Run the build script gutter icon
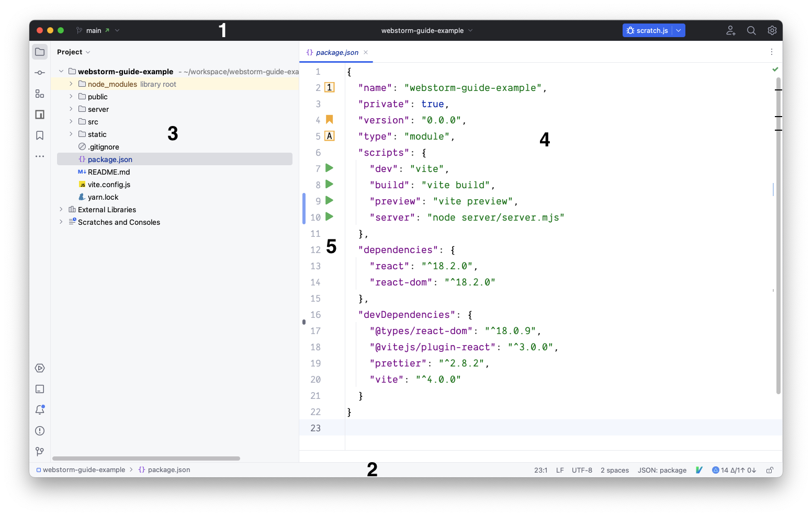Image resolution: width=812 pixels, height=516 pixels. pyautogui.click(x=330, y=184)
